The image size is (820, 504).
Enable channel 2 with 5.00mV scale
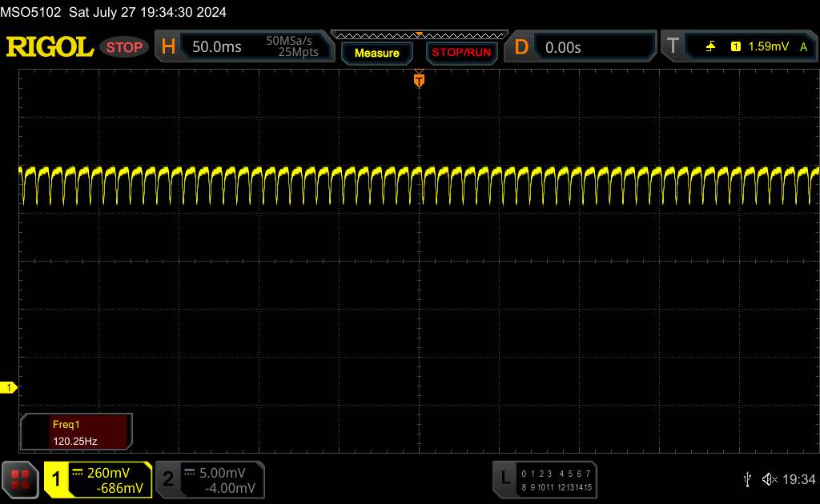coord(209,479)
